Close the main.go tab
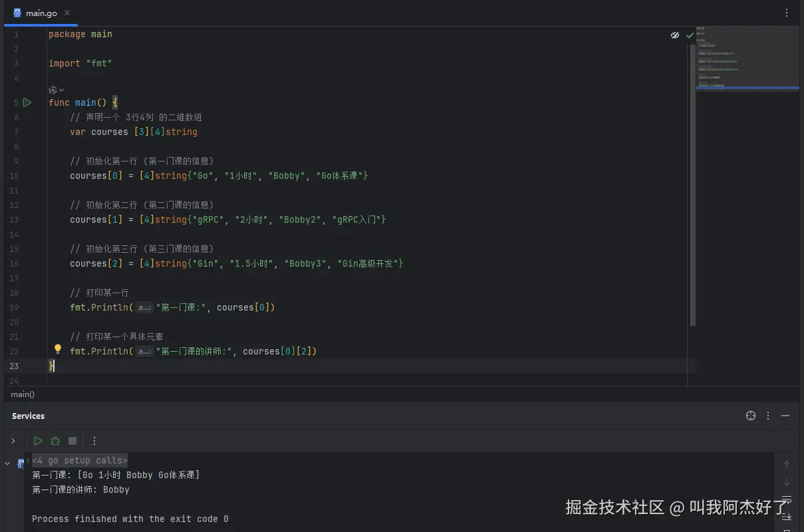Viewport: 804px width, 532px height. click(x=68, y=13)
